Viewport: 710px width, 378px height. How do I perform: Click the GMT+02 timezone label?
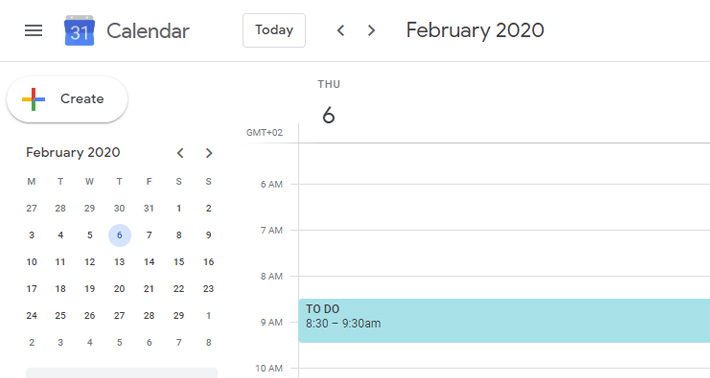pos(264,133)
